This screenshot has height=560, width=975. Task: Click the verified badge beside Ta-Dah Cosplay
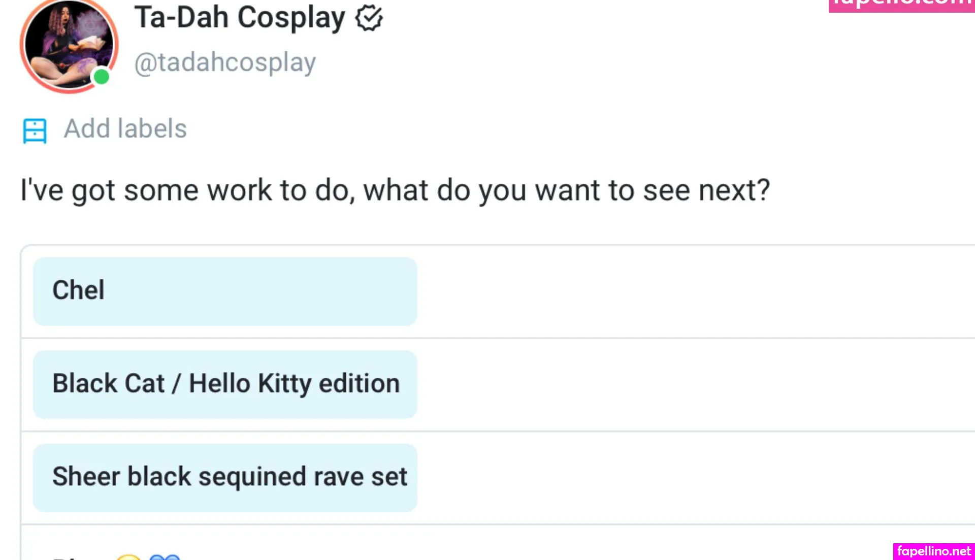[369, 18]
